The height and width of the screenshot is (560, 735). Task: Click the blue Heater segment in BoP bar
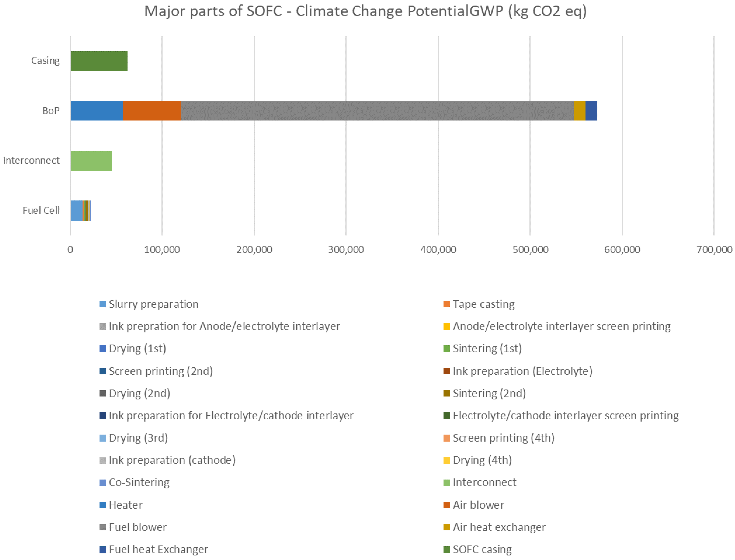point(96,110)
